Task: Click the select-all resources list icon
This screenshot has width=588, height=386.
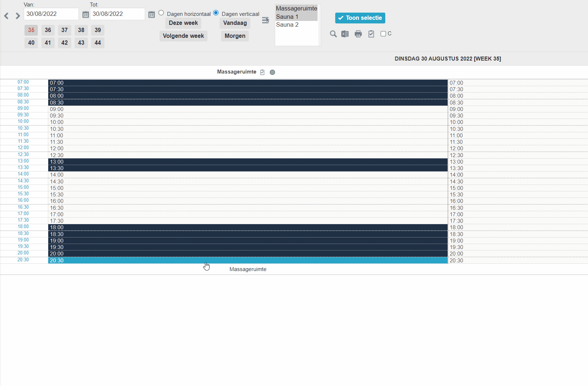Action: coord(265,20)
